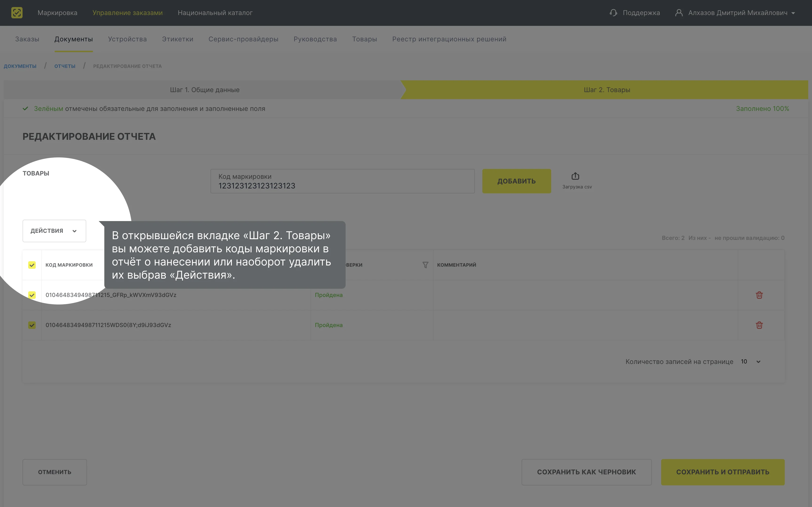Image resolution: width=812 pixels, height=507 pixels.
Task: Select the Документы tab
Action: pos(74,39)
